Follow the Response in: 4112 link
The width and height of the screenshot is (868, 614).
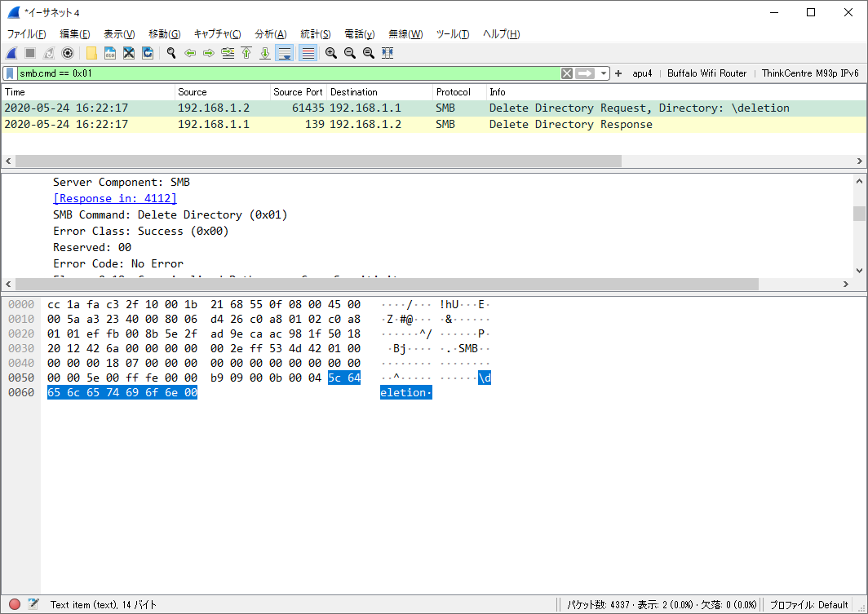tap(115, 199)
